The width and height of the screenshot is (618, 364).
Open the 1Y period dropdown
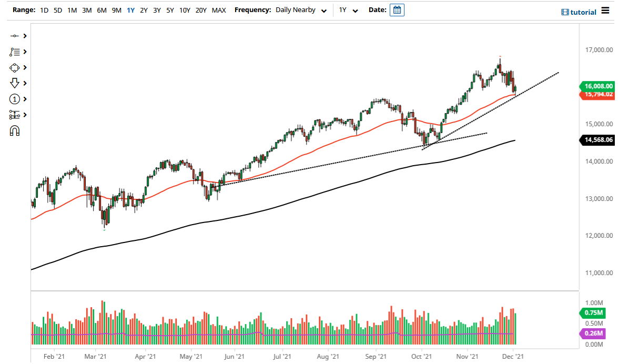(x=348, y=9)
